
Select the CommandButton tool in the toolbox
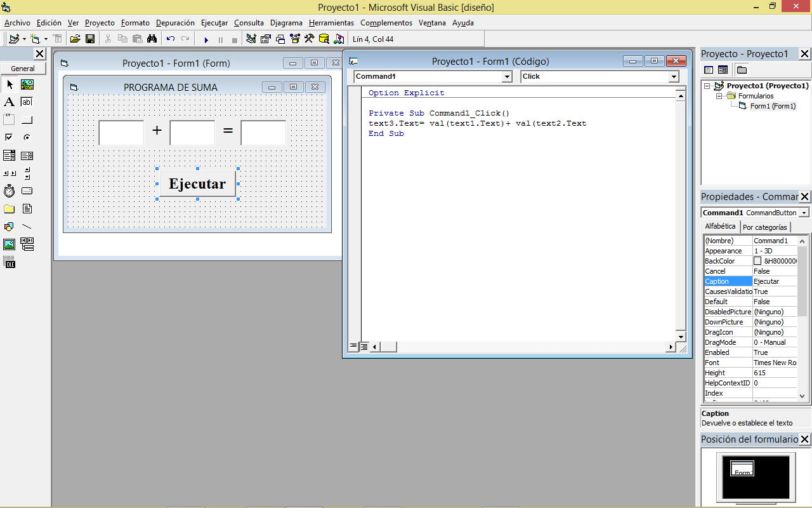[x=27, y=119]
